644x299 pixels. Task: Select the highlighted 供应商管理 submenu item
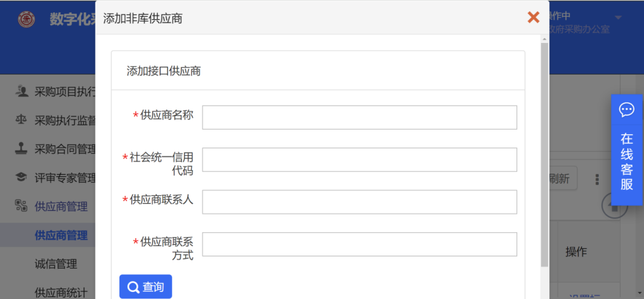[61, 235]
